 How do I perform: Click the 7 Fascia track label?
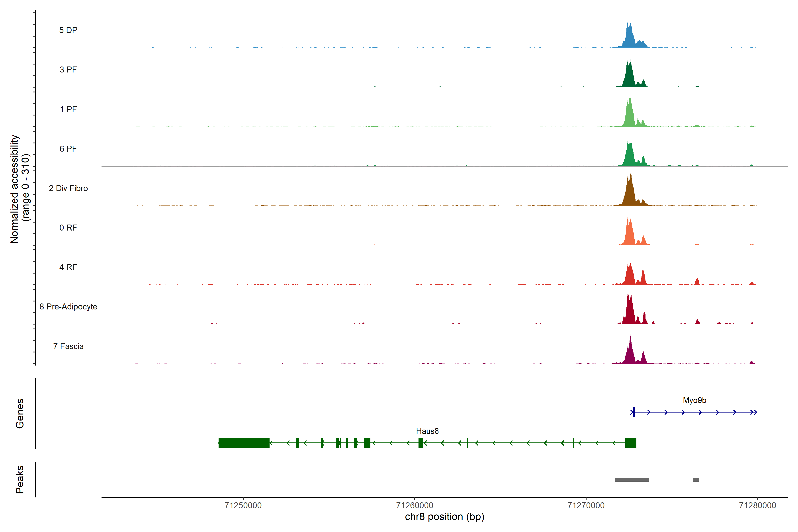point(68,346)
